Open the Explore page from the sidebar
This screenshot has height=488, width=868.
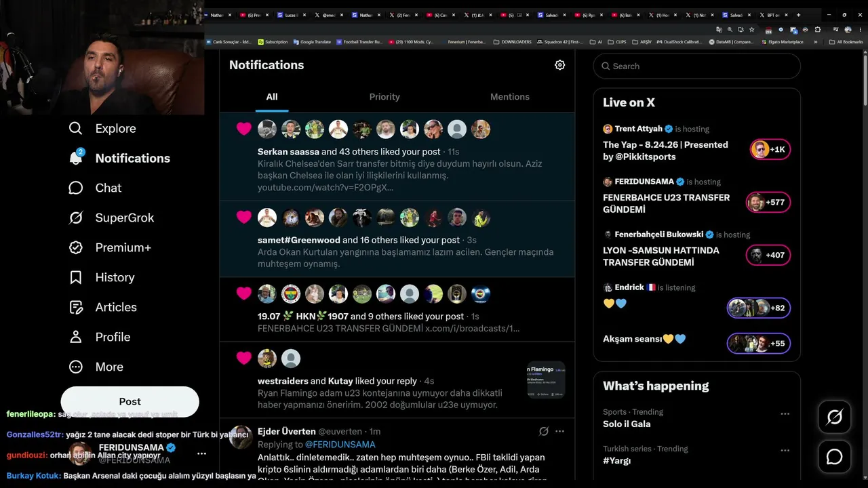point(102,128)
